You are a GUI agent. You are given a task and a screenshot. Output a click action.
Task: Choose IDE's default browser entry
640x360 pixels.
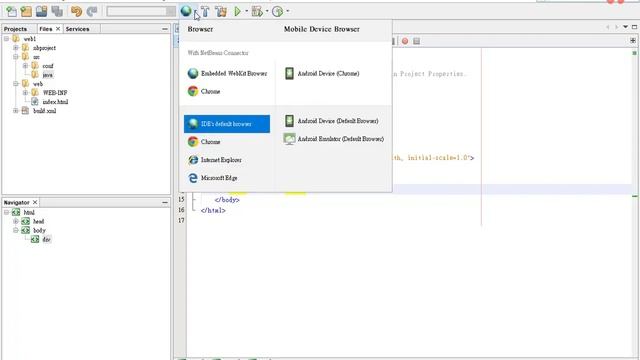(227, 124)
